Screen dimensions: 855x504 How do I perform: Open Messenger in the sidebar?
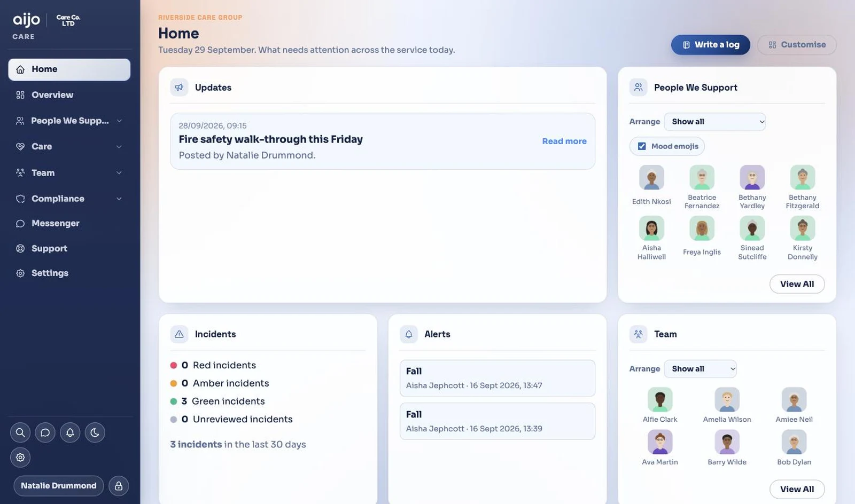69,223
